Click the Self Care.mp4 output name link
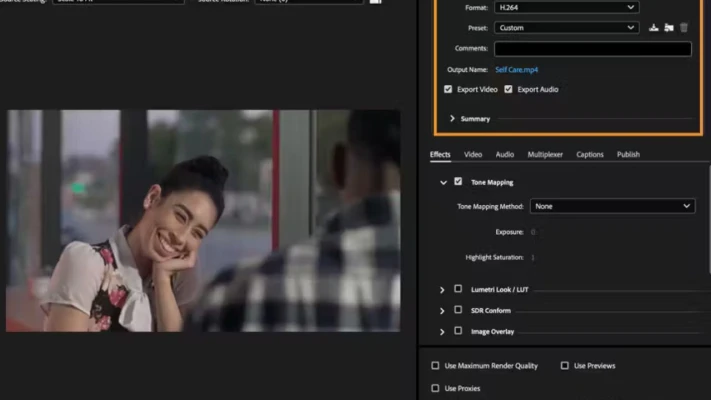 [516, 69]
